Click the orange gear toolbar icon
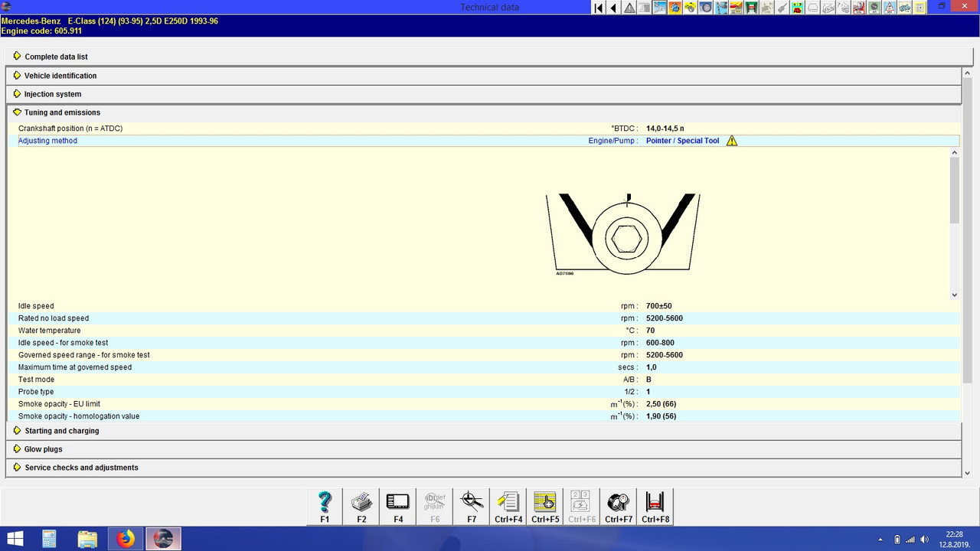Viewport: 980px width, 551px height. click(675, 8)
